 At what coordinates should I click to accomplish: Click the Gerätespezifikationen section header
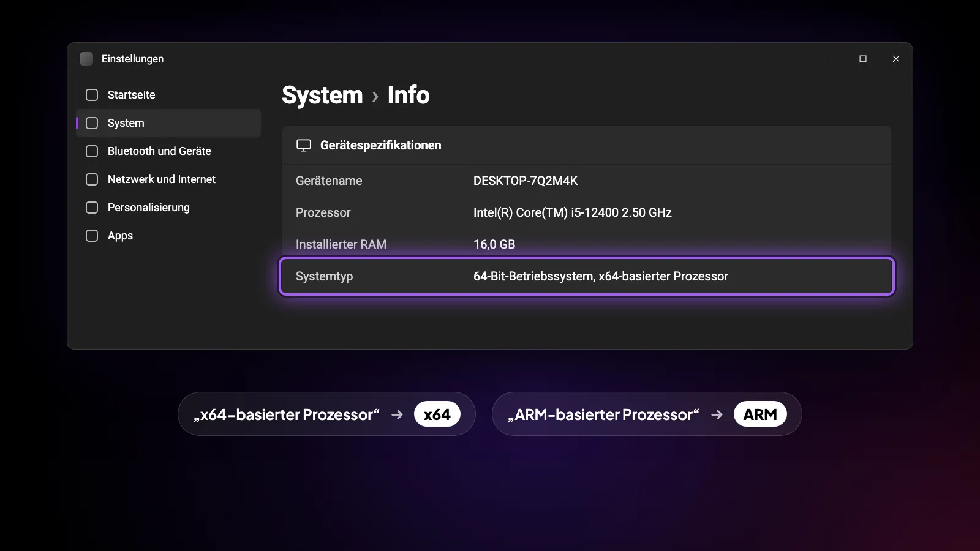(587, 145)
